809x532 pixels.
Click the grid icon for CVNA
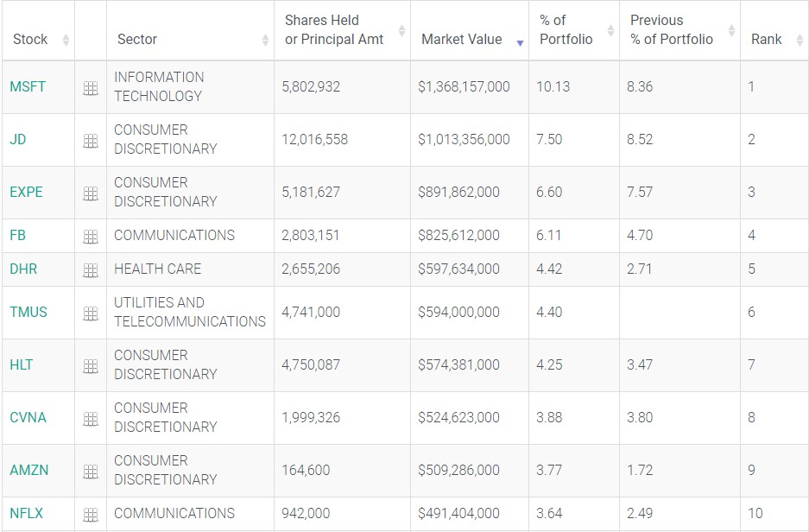pyautogui.click(x=91, y=419)
